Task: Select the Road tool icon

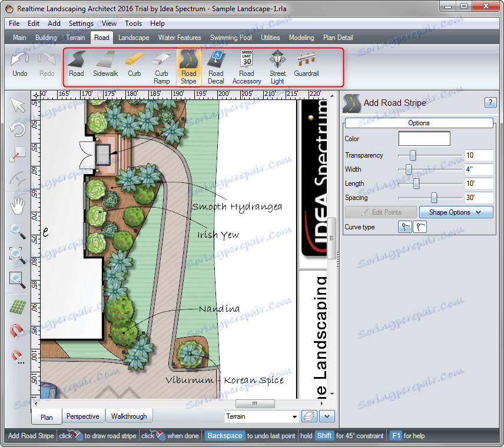Action: [x=76, y=65]
